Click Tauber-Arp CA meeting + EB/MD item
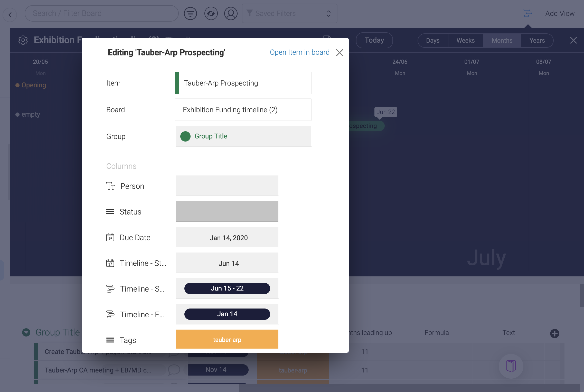Screen dimensions: 584x392 (x=98, y=370)
